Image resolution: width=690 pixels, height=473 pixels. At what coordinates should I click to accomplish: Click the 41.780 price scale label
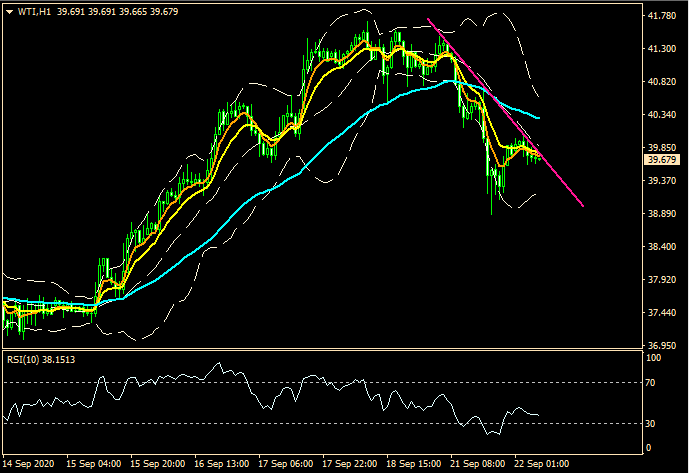click(664, 16)
